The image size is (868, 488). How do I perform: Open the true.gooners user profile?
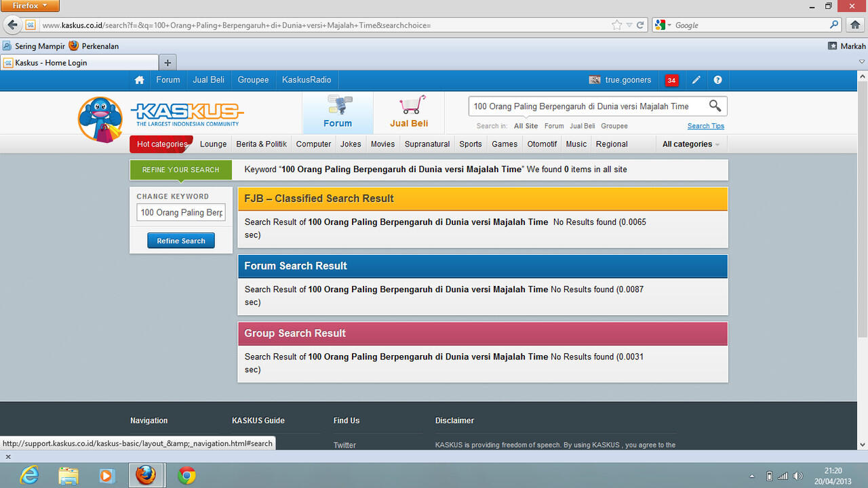coord(620,80)
